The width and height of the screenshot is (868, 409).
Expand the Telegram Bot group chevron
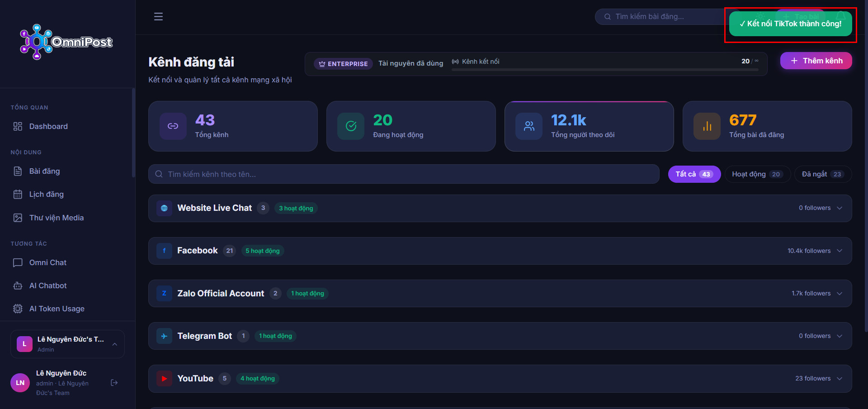point(840,336)
